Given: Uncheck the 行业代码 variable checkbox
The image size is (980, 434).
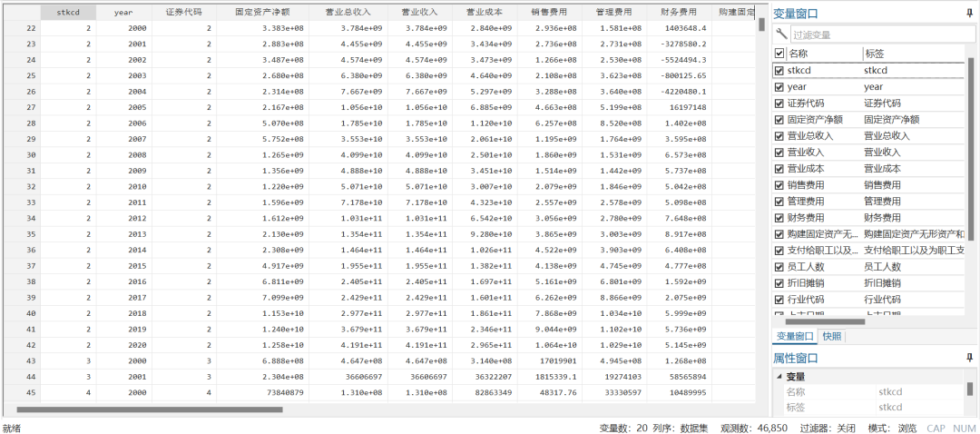Looking at the screenshot, I should (779, 300).
